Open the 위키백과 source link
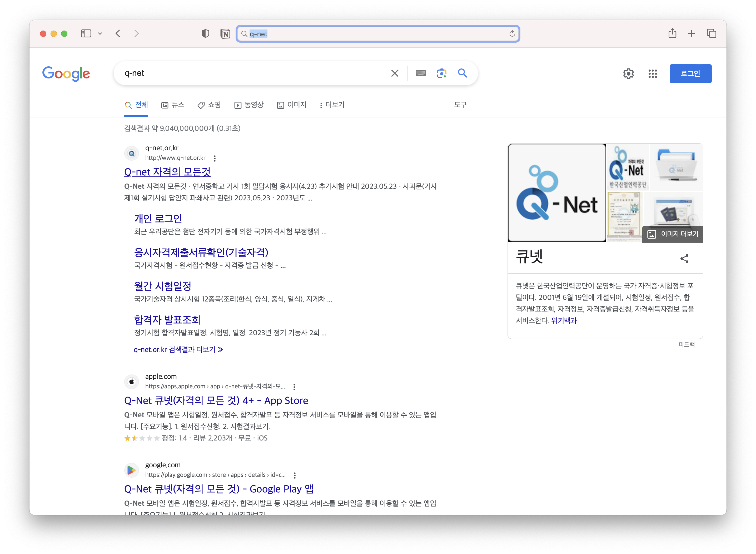756x554 pixels. [564, 320]
